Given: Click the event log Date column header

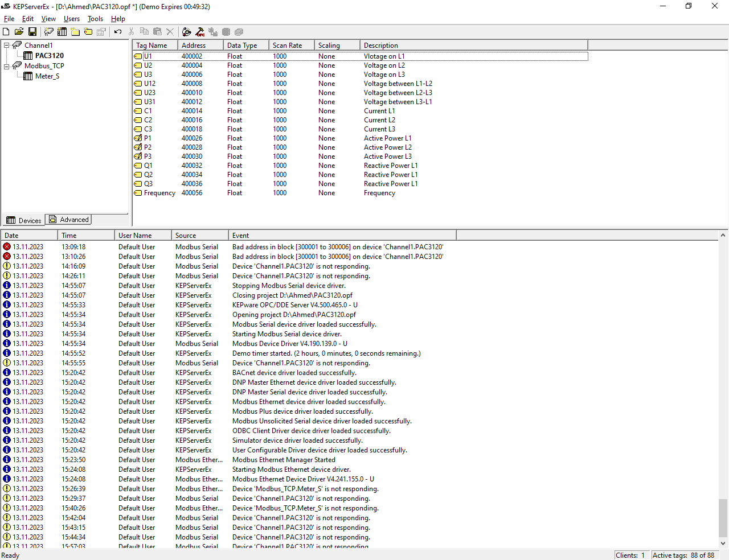Looking at the screenshot, I should pyautogui.click(x=29, y=236).
